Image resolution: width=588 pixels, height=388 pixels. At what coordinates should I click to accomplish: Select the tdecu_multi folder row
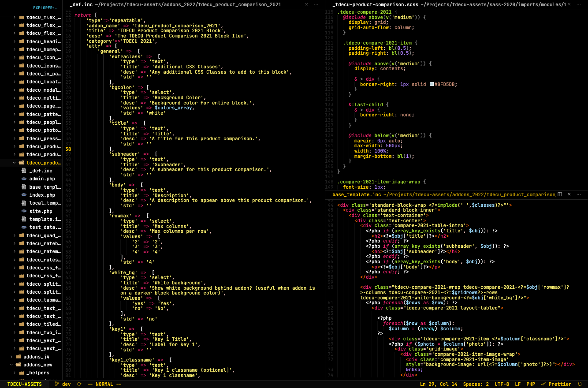point(31,98)
